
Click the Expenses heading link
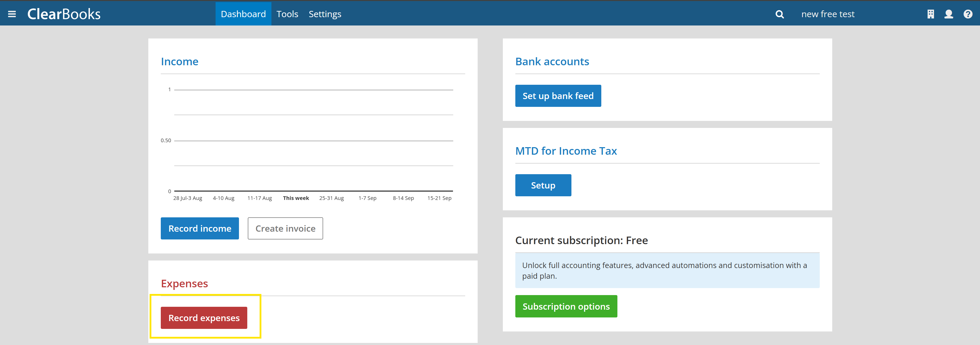pos(184,284)
